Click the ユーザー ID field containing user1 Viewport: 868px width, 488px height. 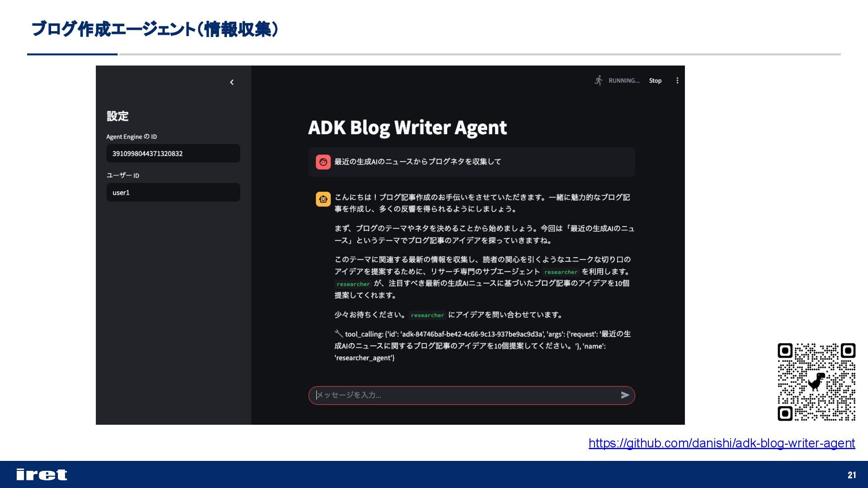pos(173,192)
